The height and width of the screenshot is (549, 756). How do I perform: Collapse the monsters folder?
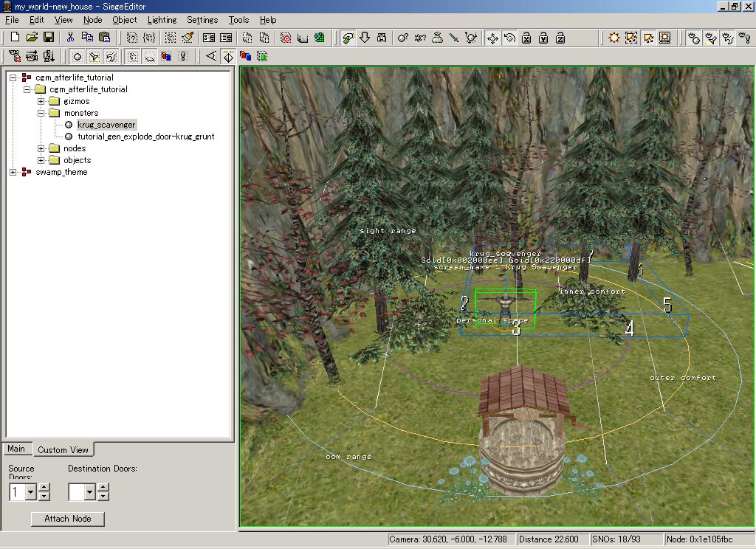click(42, 113)
